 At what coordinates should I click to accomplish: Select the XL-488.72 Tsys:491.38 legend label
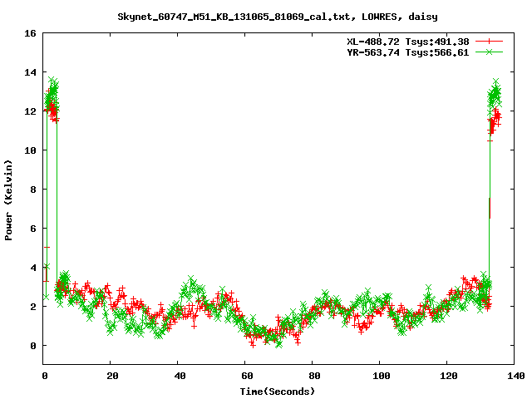tap(408, 42)
